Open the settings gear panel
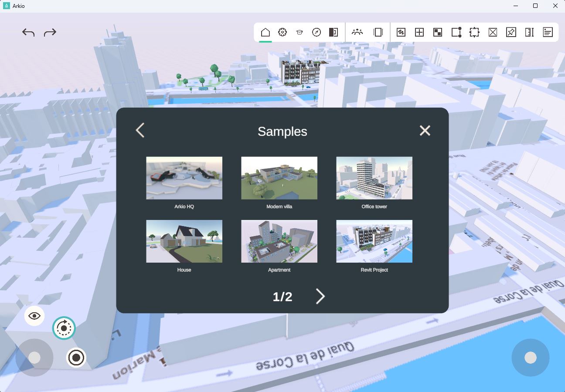 (282, 32)
